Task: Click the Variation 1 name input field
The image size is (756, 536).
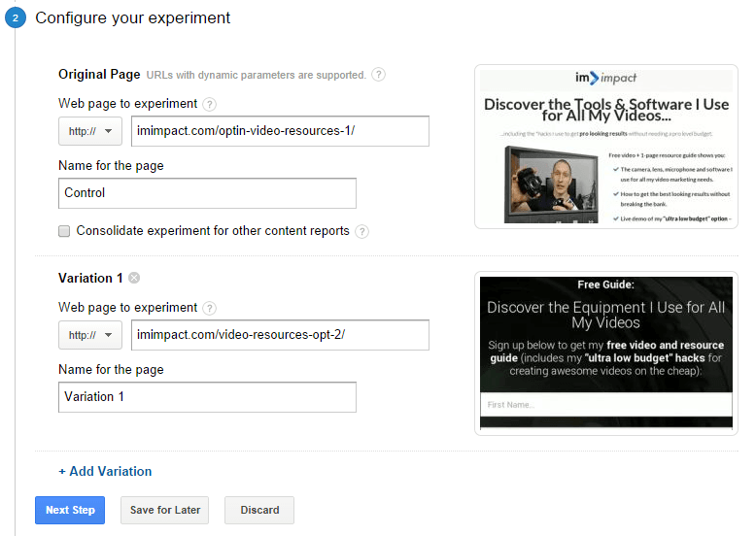Action: tap(207, 397)
